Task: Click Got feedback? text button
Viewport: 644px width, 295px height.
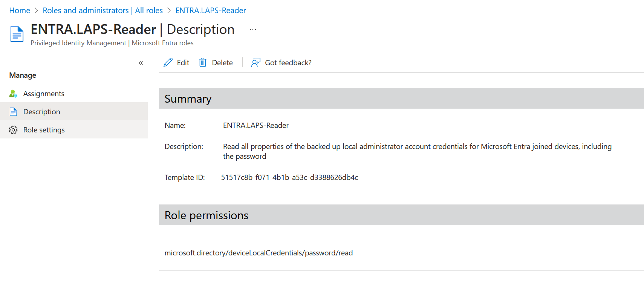Action: pyautogui.click(x=288, y=63)
